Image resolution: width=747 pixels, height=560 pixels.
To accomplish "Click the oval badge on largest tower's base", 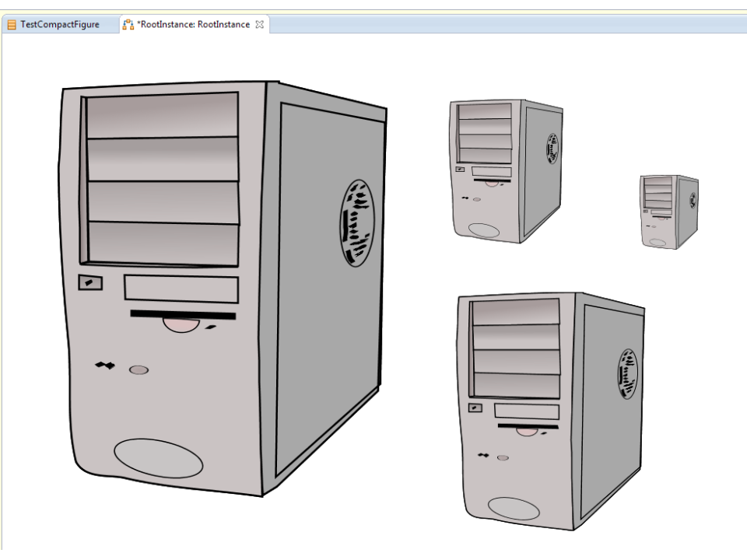I will click(158, 458).
